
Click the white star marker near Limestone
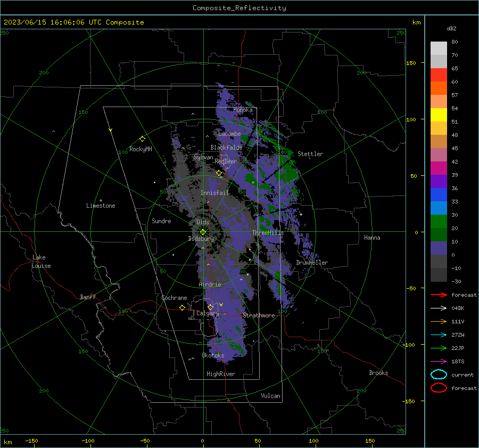coord(101,201)
